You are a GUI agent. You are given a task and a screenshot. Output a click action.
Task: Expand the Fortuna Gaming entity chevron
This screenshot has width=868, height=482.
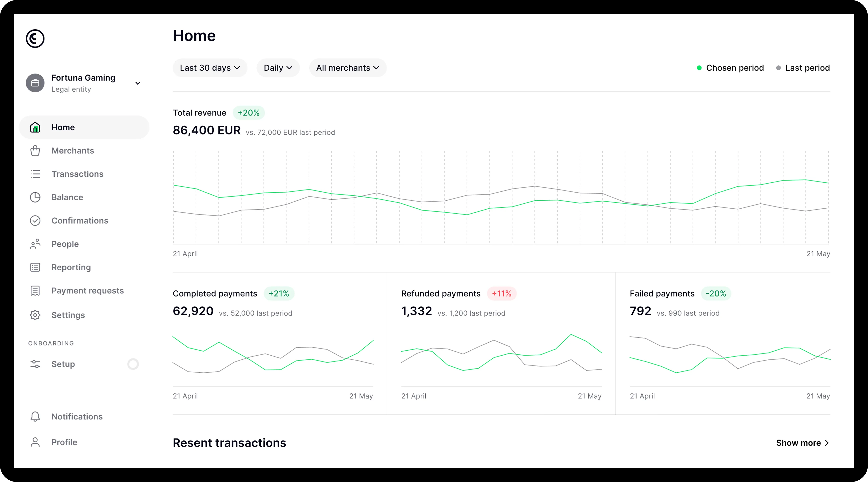[x=137, y=83]
